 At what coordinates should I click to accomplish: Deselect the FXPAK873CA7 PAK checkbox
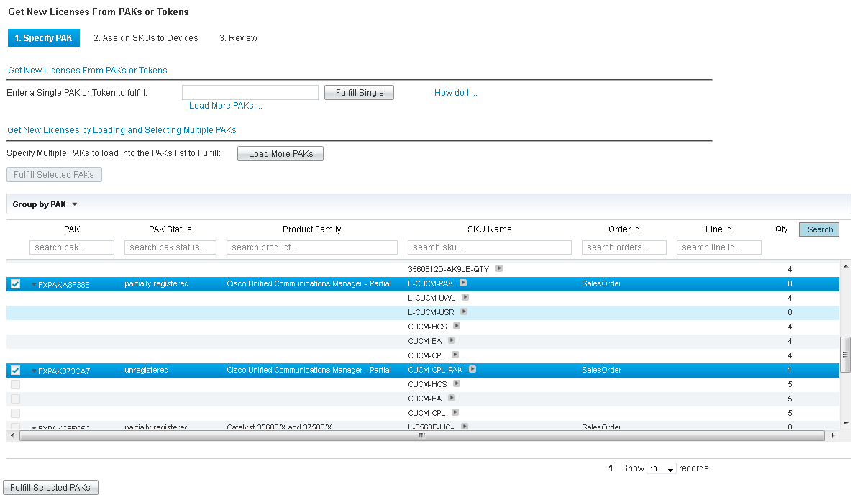[14, 369]
